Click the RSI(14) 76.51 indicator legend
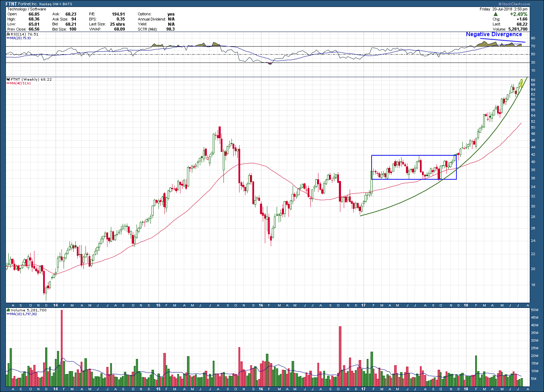This screenshot has height=392, width=544. pos(24,34)
